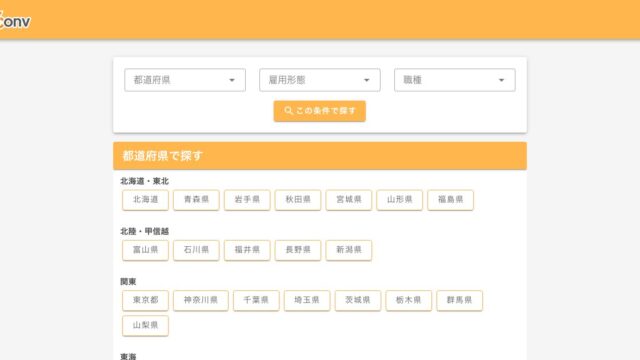
Task: Pick 福島県 prefecture button
Action: click(450, 200)
